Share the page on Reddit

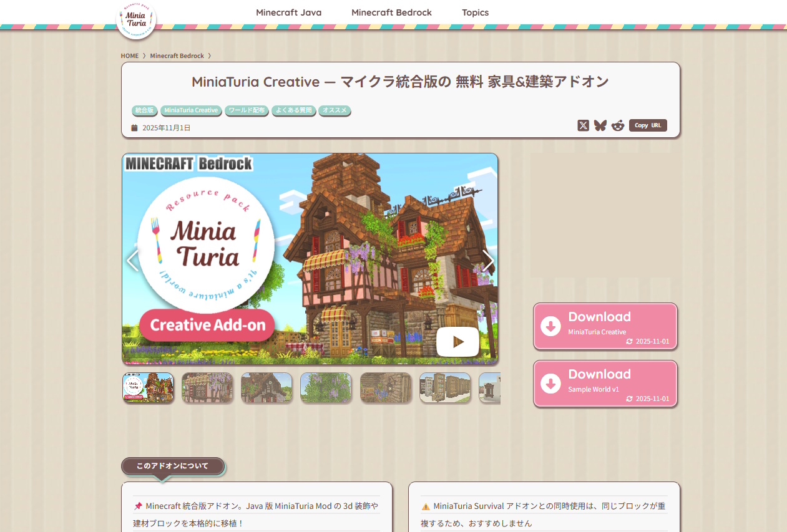618,125
